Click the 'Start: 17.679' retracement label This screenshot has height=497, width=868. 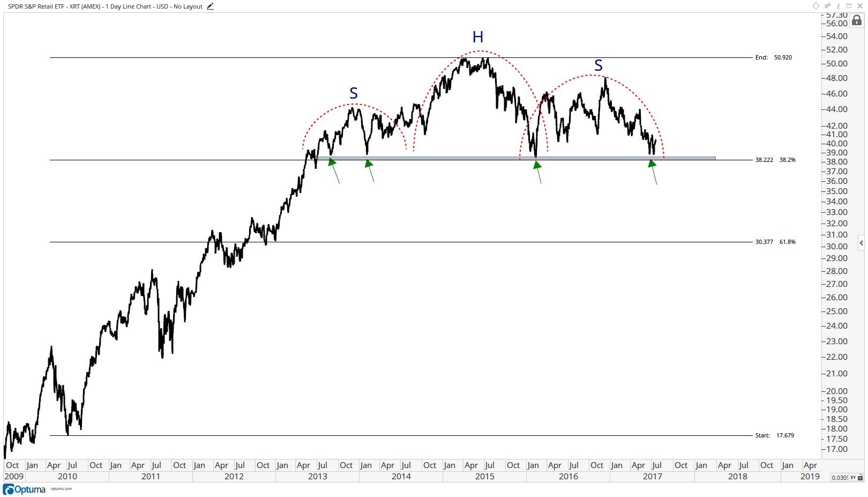coord(774,435)
